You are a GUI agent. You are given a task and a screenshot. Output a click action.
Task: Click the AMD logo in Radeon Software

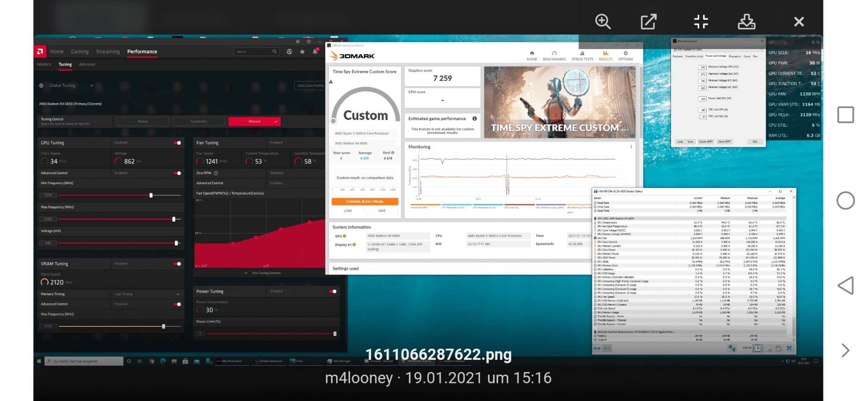point(40,52)
